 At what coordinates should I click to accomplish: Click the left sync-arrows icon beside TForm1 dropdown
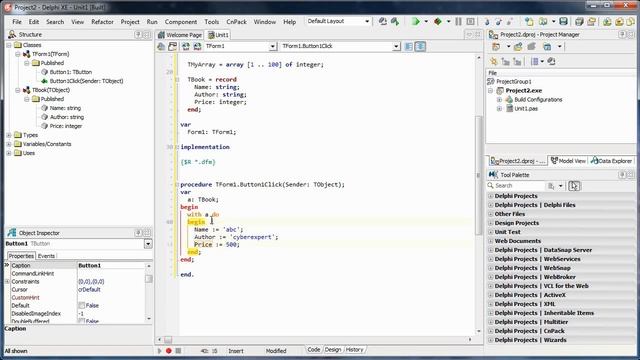[x=186, y=47]
